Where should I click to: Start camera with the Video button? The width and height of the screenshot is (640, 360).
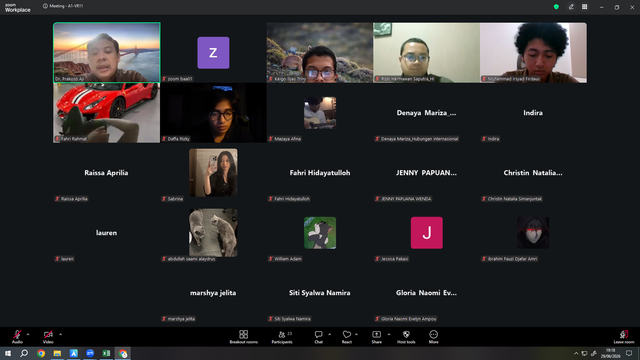click(48, 337)
